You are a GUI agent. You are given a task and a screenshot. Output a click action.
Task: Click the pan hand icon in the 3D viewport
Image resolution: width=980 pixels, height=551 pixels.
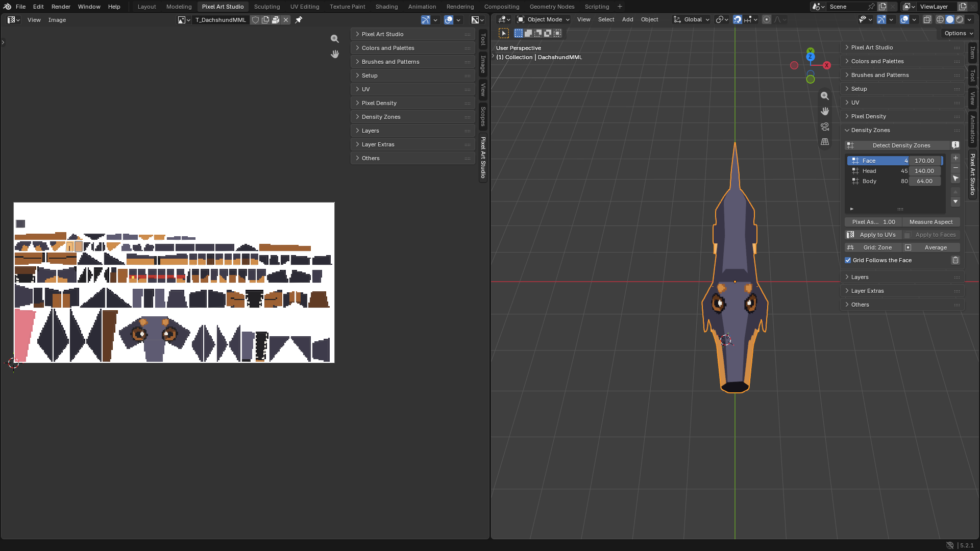tap(825, 111)
